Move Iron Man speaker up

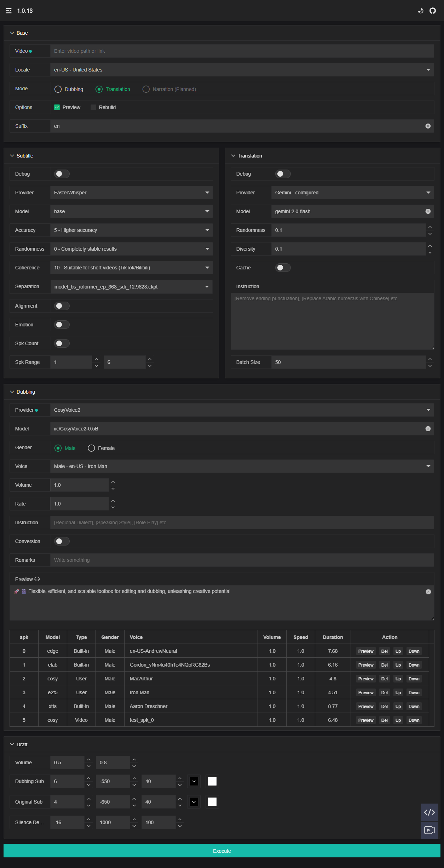(398, 693)
